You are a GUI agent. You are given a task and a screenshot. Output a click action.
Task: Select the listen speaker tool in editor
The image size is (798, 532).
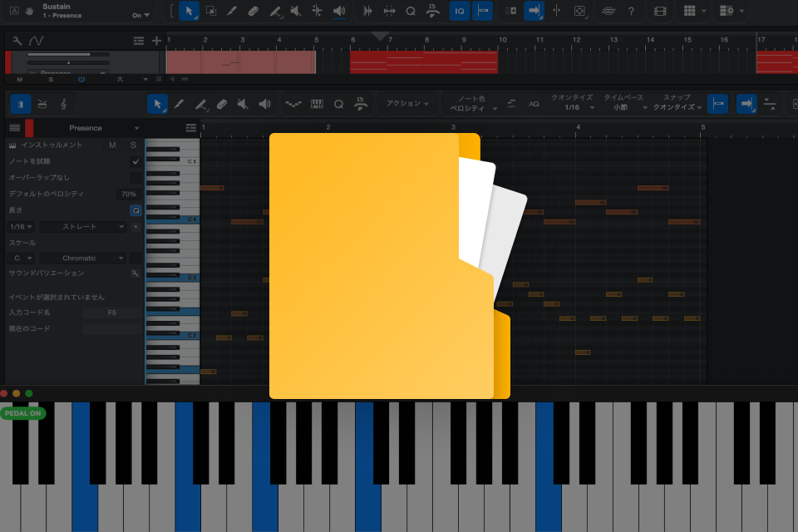click(x=264, y=105)
